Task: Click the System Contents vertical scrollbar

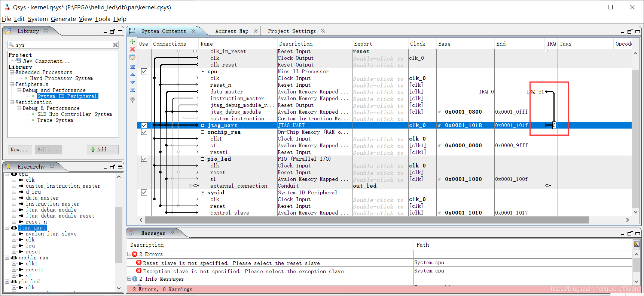Action: [635, 138]
